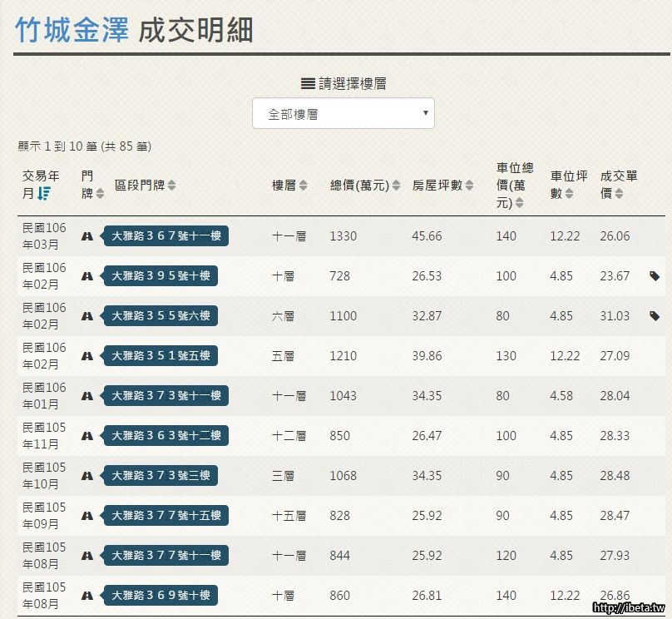Click road icon beside 大雅路351號五樓
This screenshot has width=672, height=619.
[x=86, y=356]
